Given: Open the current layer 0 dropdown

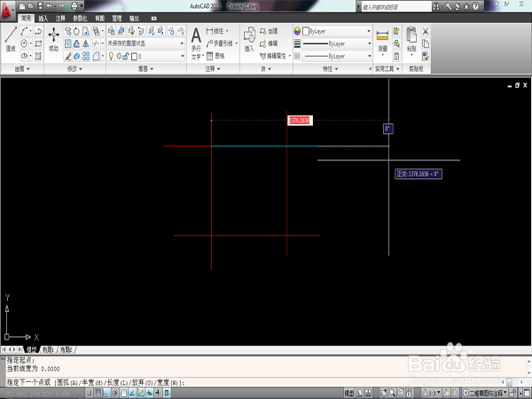Looking at the screenshot, I should click(146, 57).
